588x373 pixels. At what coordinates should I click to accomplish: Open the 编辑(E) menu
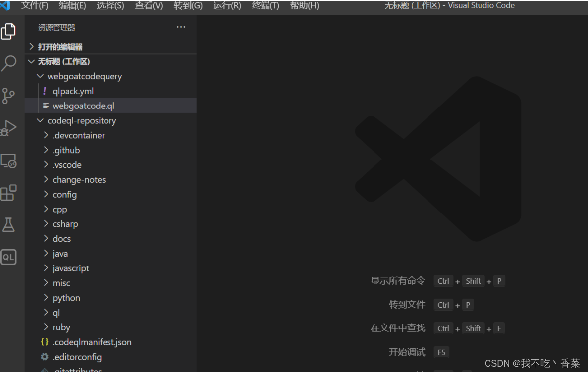[x=72, y=5]
